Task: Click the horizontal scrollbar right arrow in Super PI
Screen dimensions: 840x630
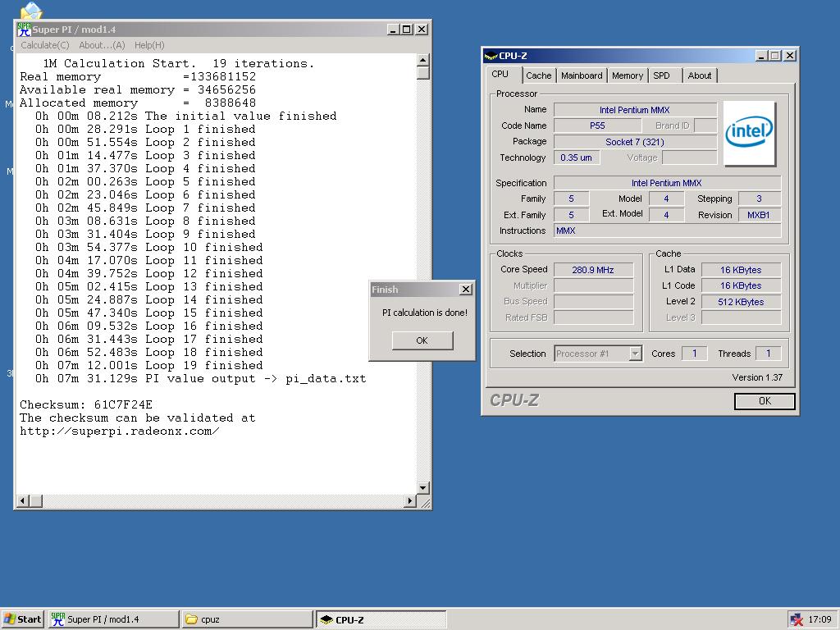Action: 410,501
